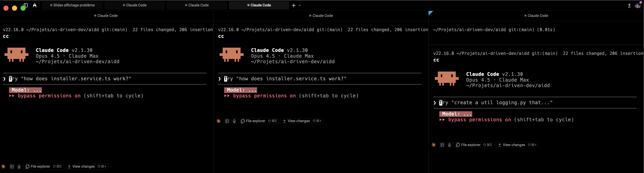Screen dimensions: 644x173
Task: Attach an image in the left pane
Action: tap(12, 167)
